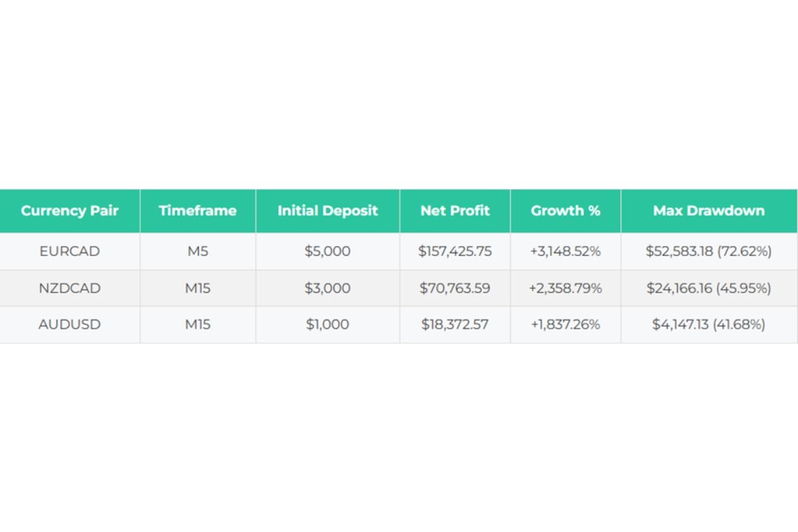Select the $1,000 deposit for AUDUSD
The width and height of the screenshot is (798, 532).
[x=327, y=325]
